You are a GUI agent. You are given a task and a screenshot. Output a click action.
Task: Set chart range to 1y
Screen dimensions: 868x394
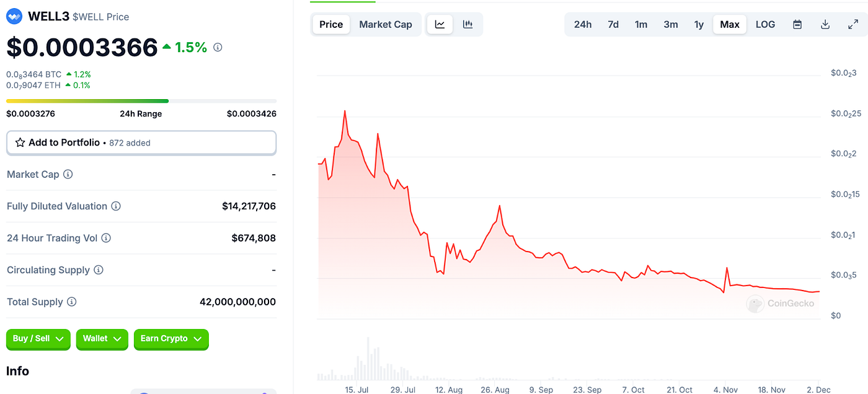pos(699,24)
